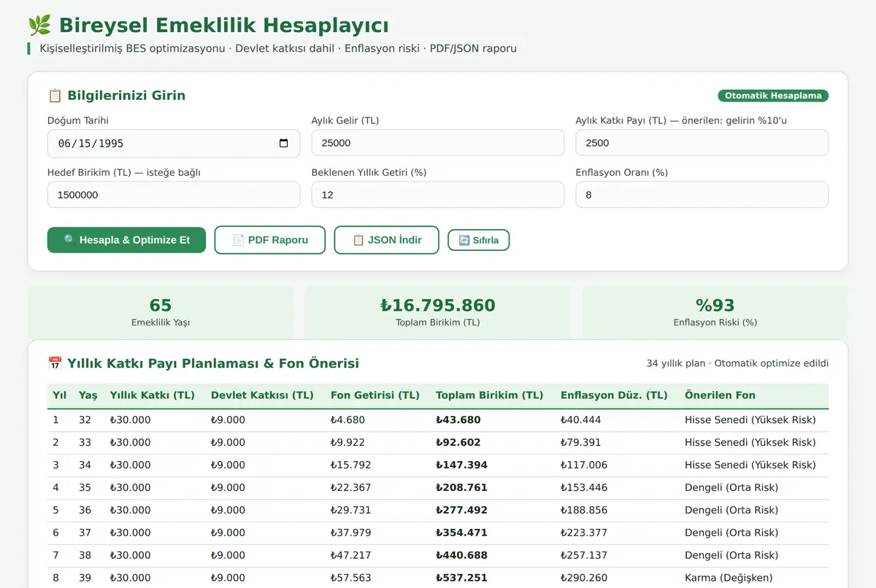Click age 32 in the first table row

pyautogui.click(x=85, y=420)
